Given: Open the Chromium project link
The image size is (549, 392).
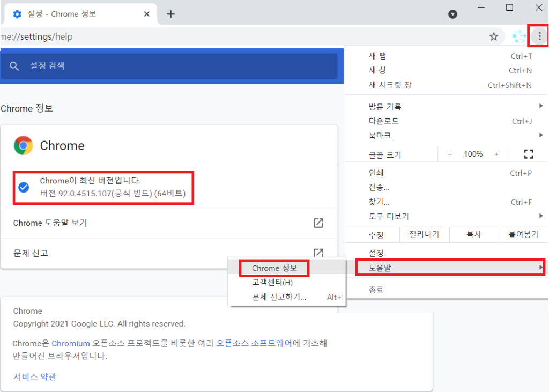Looking at the screenshot, I should pos(70,343).
